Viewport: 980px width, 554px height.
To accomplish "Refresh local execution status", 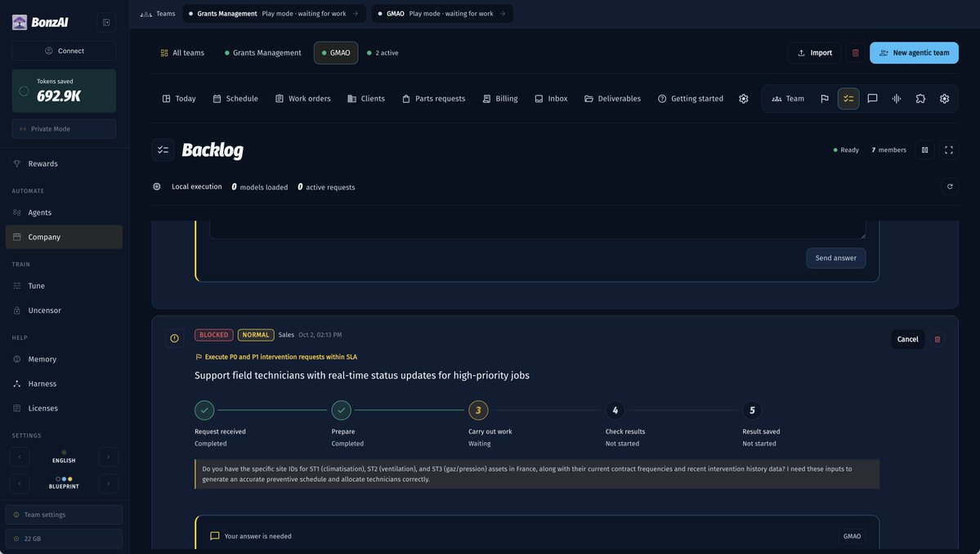I will pos(950,186).
